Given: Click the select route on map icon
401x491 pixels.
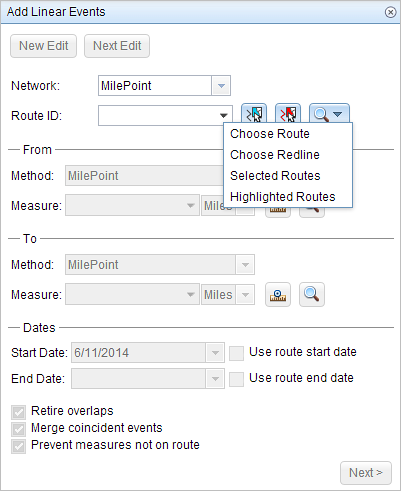Looking at the screenshot, I should 254,114.
